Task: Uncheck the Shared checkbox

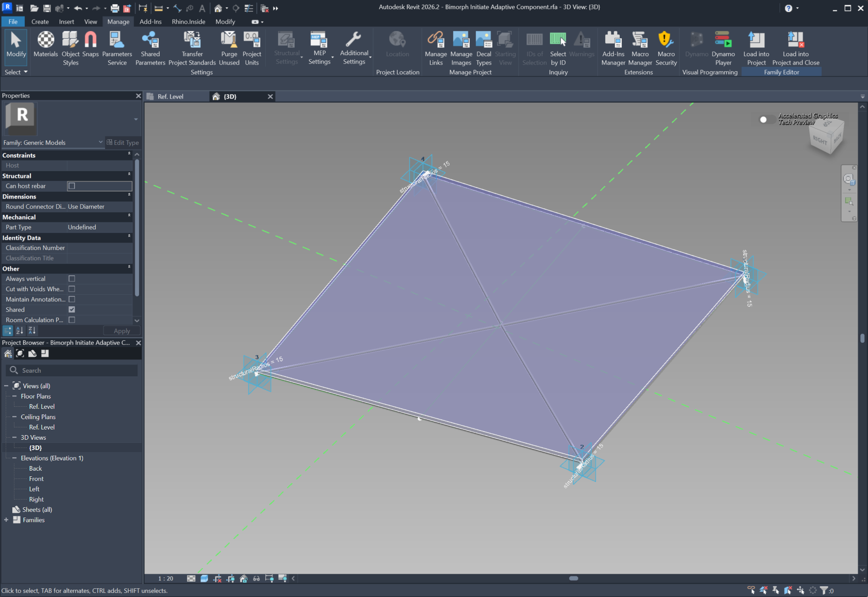Action: (72, 309)
